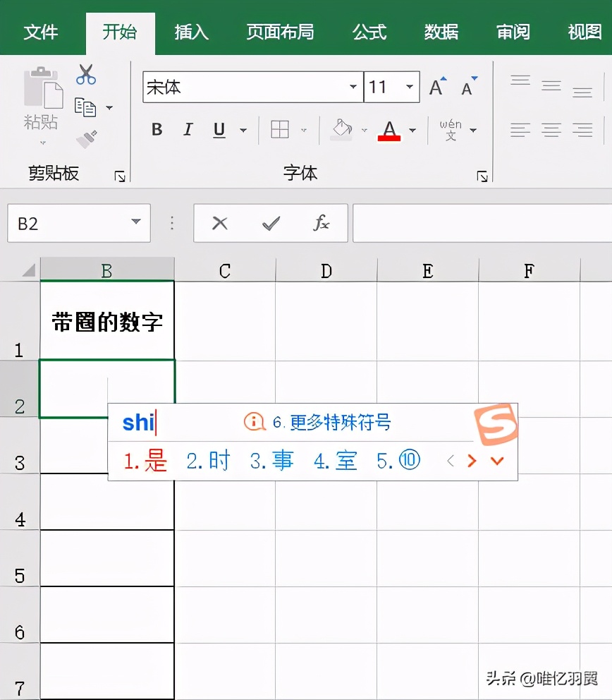Screen dimensions: 612x700
Task: Click the insert function fx icon
Action: 322,222
